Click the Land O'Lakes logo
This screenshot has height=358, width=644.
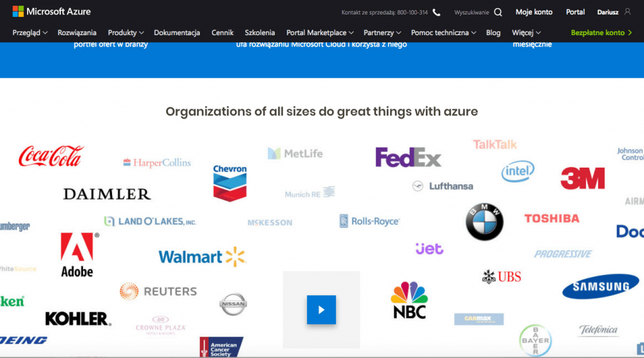[x=150, y=222]
